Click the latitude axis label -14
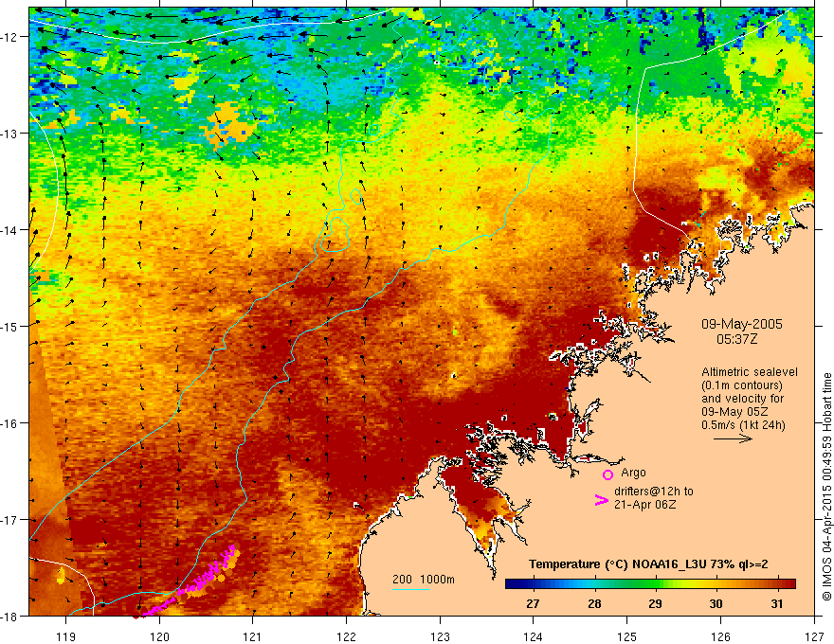This screenshot has width=834, height=644. pyautogui.click(x=9, y=230)
